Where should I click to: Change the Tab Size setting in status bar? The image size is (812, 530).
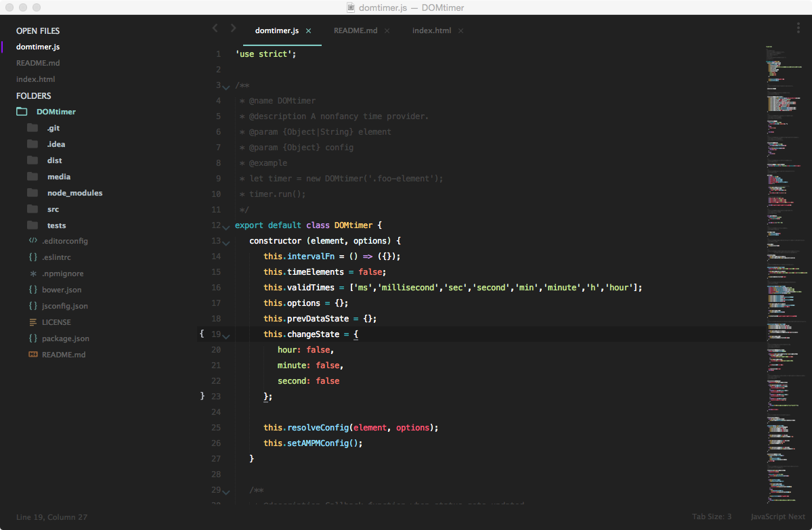pos(712,516)
